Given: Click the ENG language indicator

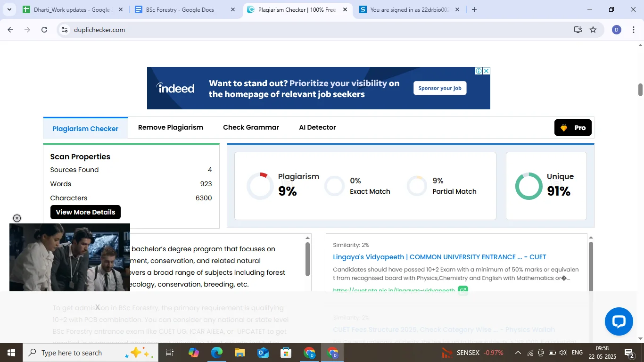Looking at the screenshot, I should (x=577, y=353).
